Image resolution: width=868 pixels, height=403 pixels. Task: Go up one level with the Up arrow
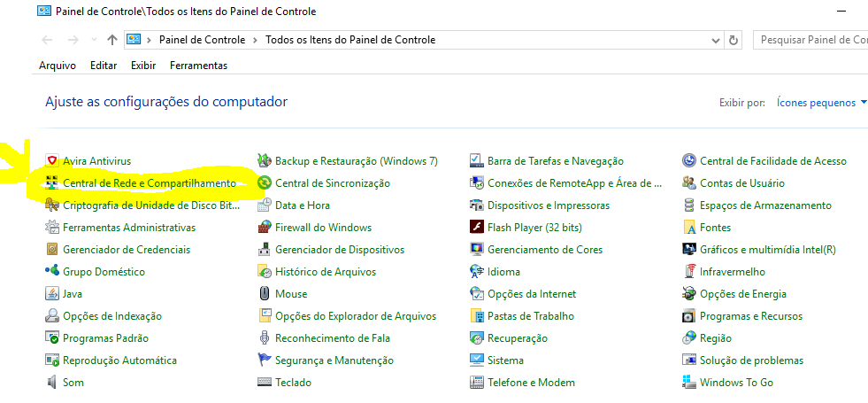pyautogui.click(x=112, y=40)
